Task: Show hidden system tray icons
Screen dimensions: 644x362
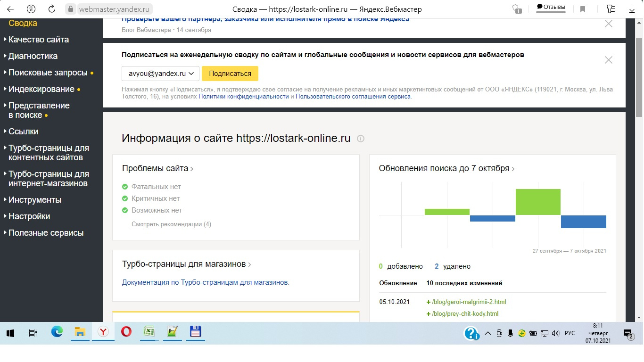Action: coord(488,333)
